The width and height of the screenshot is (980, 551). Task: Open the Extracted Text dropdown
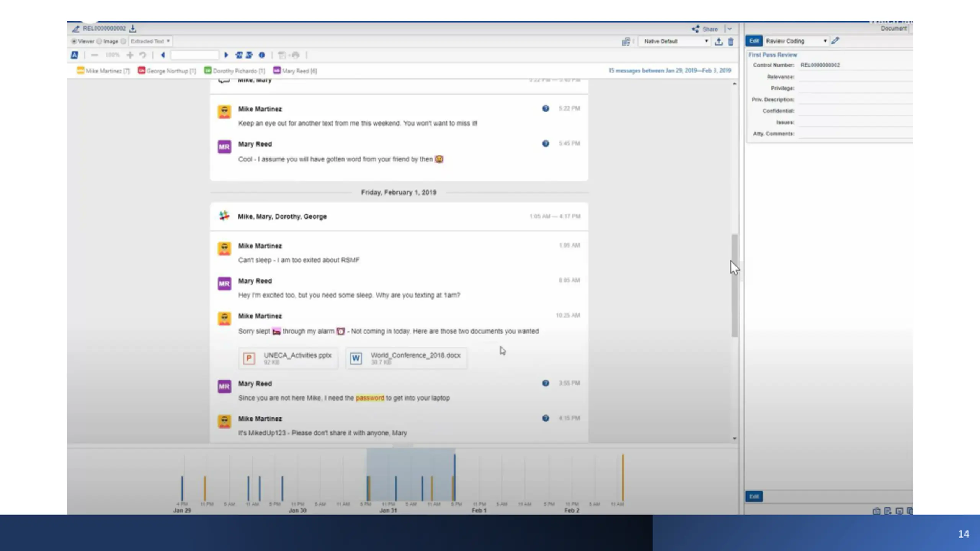(150, 41)
